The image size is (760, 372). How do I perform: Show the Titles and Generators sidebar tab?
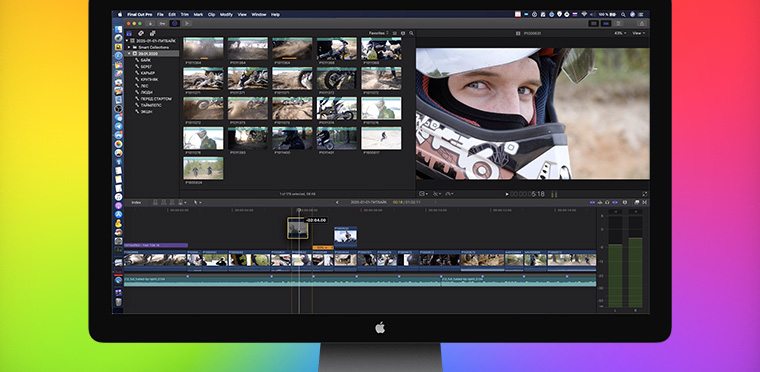(153, 33)
